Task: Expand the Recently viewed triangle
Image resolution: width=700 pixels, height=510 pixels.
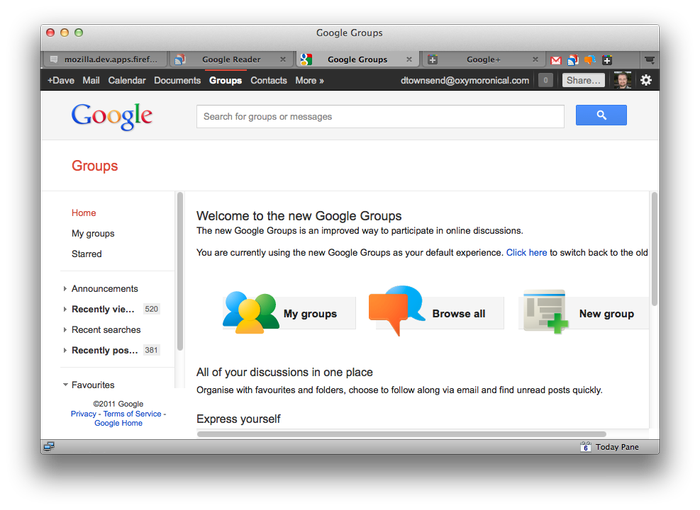Action: click(65, 309)
